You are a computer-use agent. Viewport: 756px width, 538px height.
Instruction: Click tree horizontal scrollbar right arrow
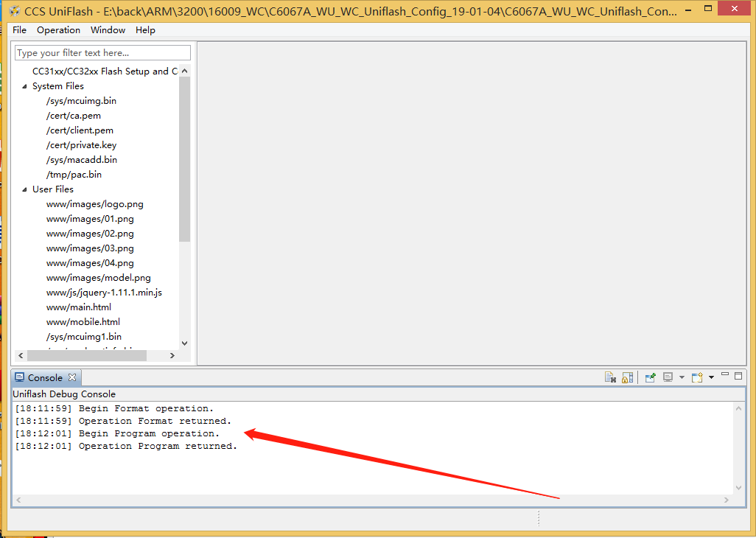coord(172,355)
